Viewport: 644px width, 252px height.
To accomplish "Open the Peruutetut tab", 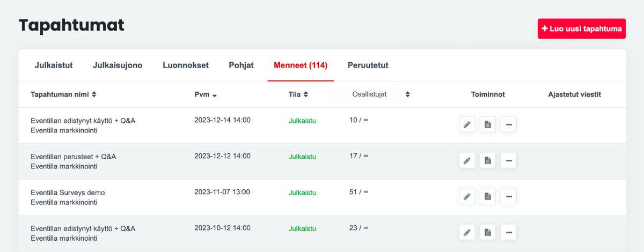I will [x=368, y=65].
